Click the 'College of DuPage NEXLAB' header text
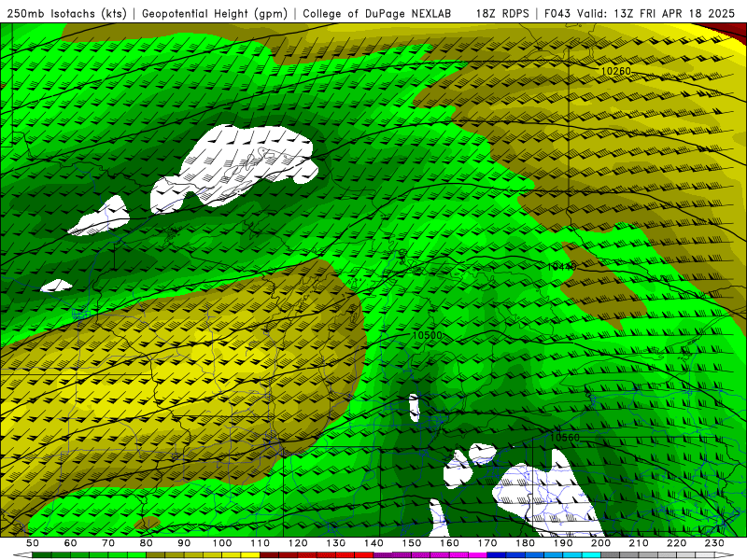The width and height of the screenshot is (747, 560). pyautogui.click(x=377, y=13)
